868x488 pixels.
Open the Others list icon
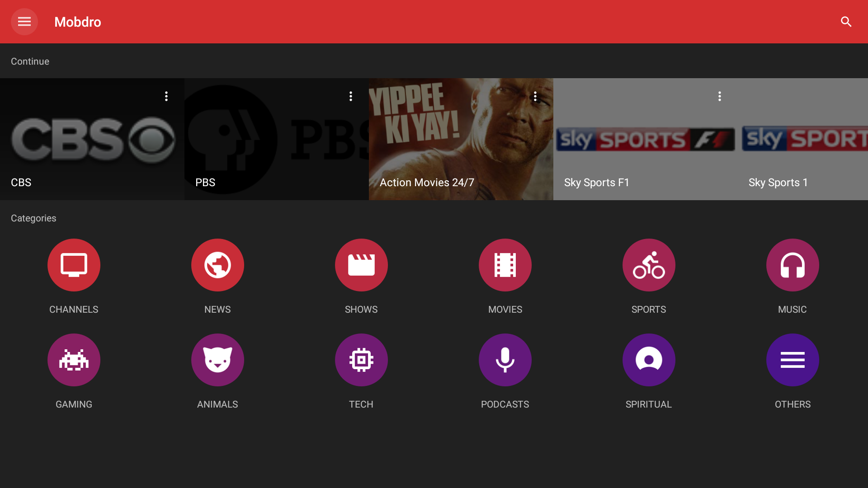(793, 360)
